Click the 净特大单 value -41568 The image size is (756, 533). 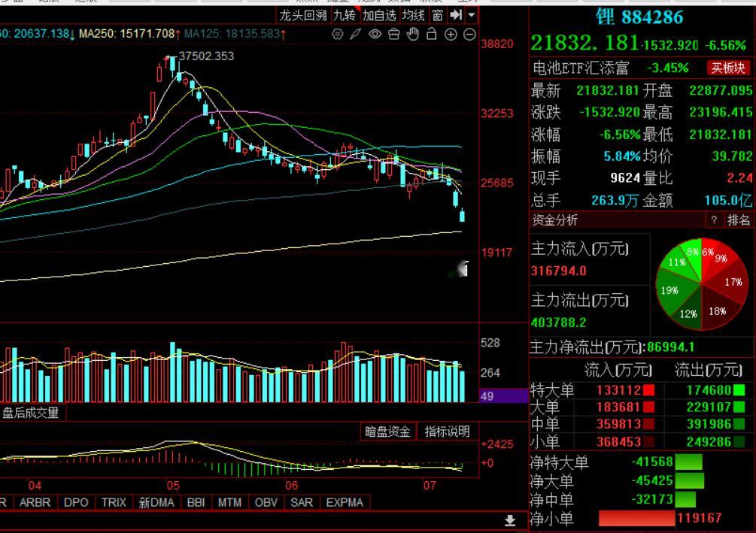[x=652, y=462]
